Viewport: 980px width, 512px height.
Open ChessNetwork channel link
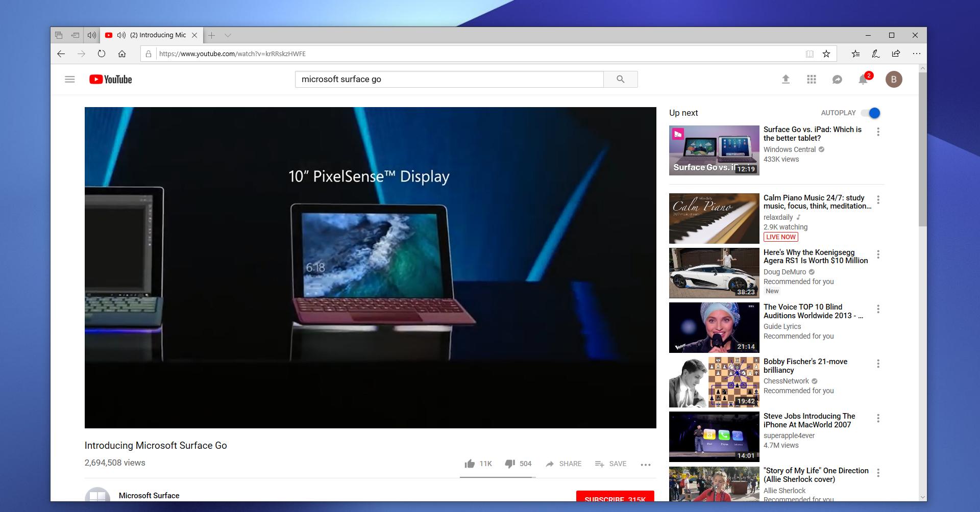(787, 381)
